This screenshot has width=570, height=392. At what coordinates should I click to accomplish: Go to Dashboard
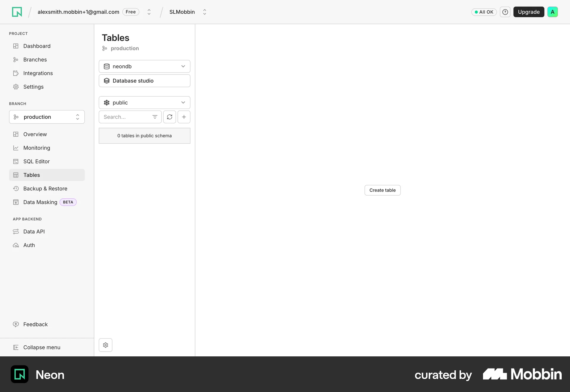[47, 46]
